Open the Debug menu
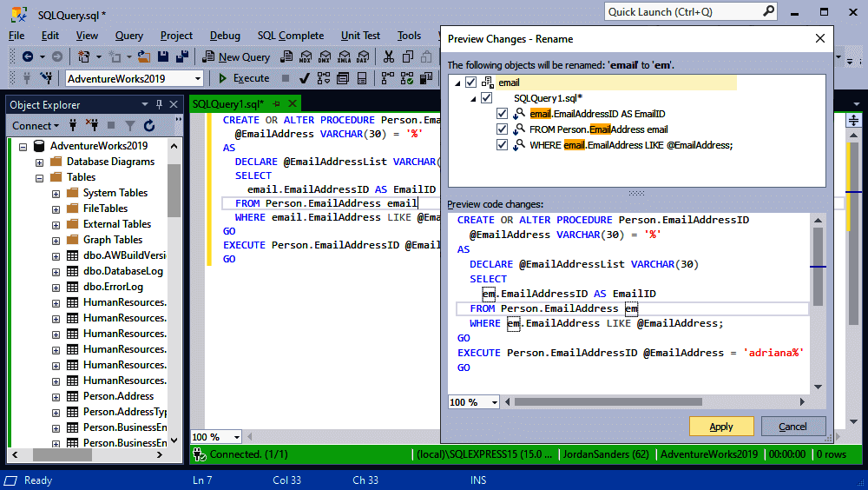 click(225, 36)
